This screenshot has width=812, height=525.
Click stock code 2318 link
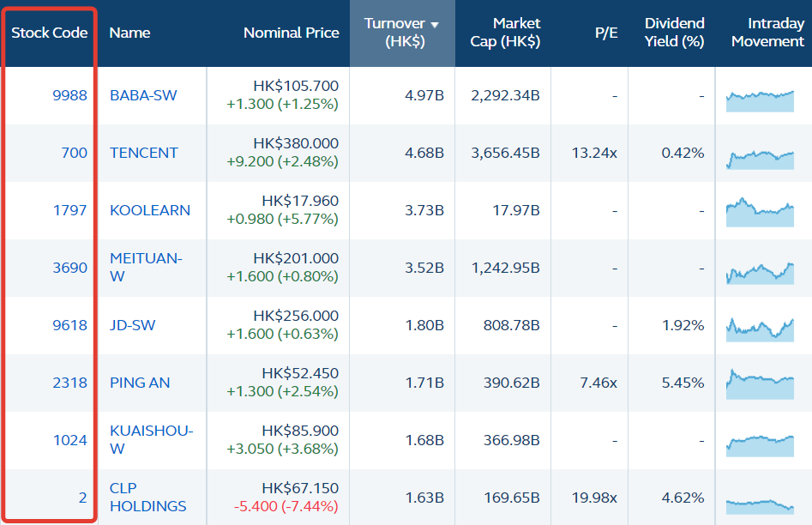[69, 383]
